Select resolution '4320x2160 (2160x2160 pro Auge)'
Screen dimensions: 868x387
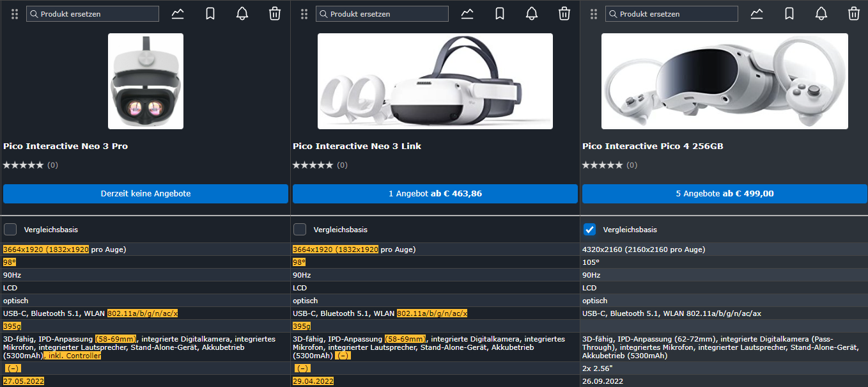pyautogui.click(x=644, y=249)
